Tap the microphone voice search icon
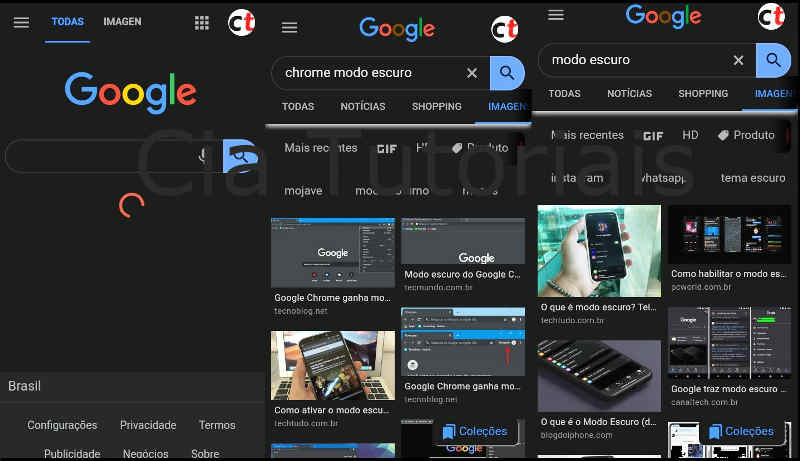Screen dimensions: 800x461 [x=204, y=156]
